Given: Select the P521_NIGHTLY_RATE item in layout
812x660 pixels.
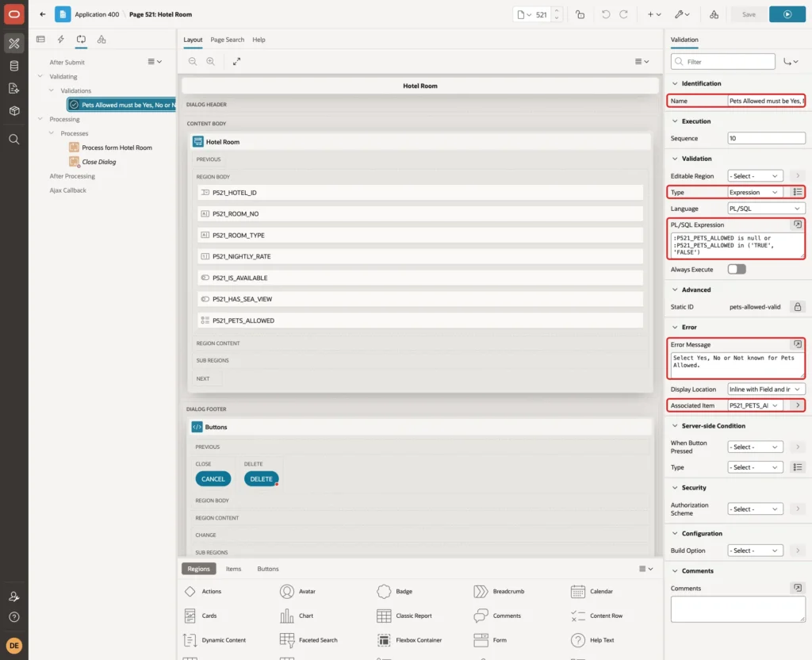Looking at the screenshot, I should (420, 256).
